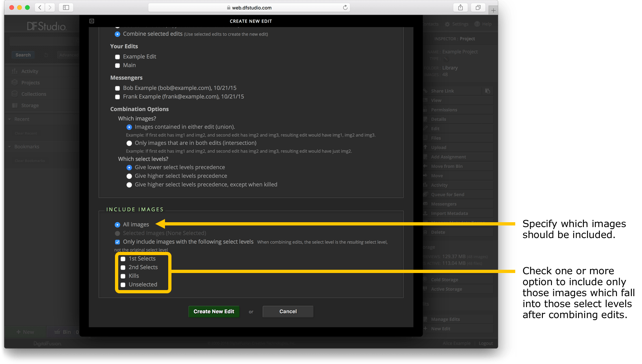642x364 pixels.
Task: Click Clear Bookmarks link
Action: click(x=30, y=161)
